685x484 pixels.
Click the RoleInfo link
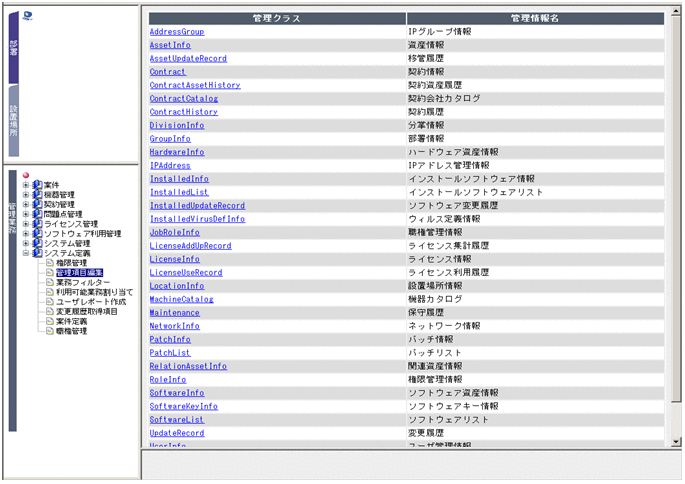168,380
